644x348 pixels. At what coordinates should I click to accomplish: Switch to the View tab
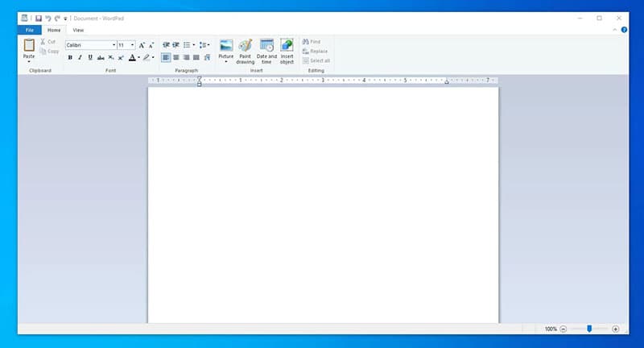click(x=78, y=30)
